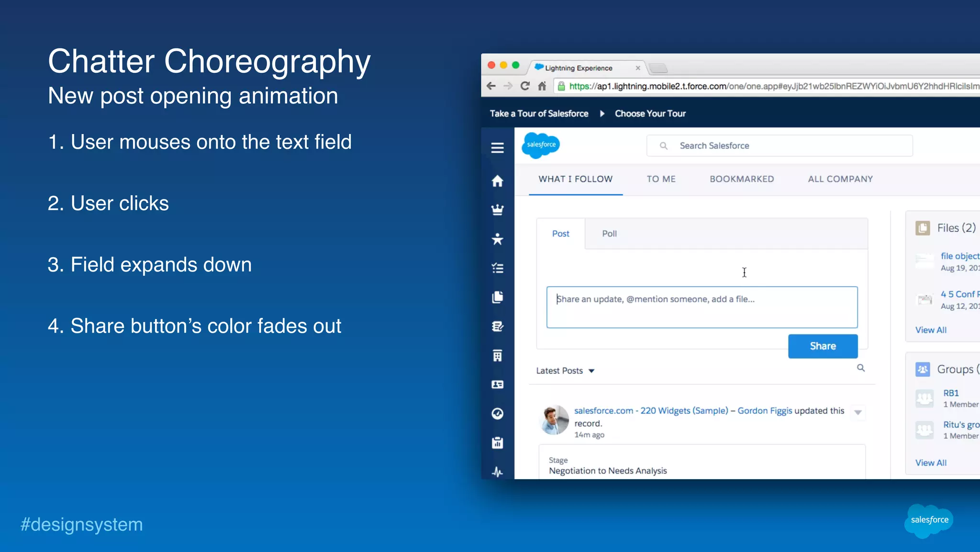
Task: Click the Groups panel header icon
Action: [x=923, y=369]
